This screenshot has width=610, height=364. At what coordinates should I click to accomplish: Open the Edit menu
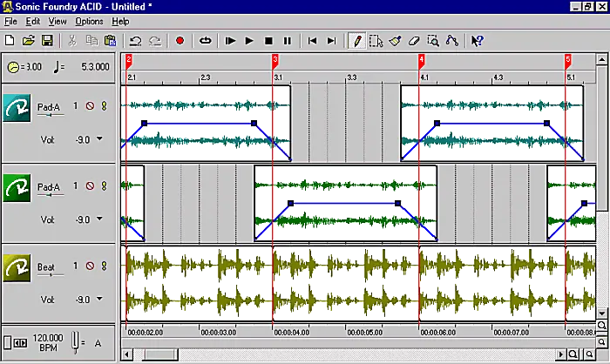tap(33, 22)
